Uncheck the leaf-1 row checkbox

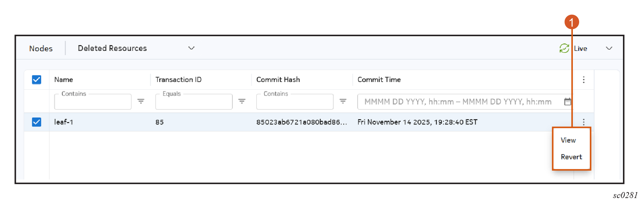tap(36, 122)
